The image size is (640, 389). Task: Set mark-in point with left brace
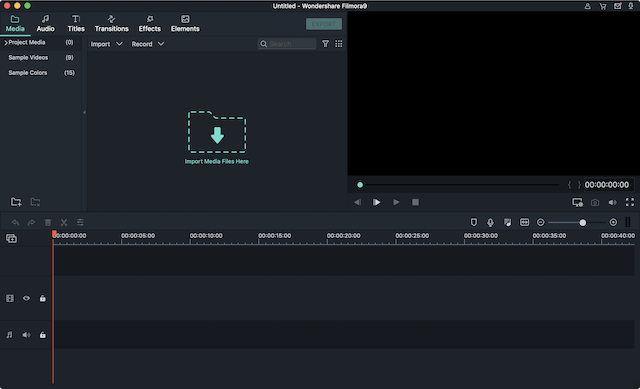point(569,185)
